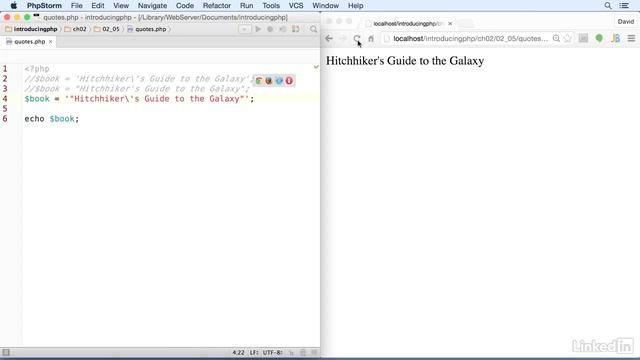Image resolution: width=640 pixels, height=360 pixels.
Task: Click the string value on line 4
Action: pos(157,99)
